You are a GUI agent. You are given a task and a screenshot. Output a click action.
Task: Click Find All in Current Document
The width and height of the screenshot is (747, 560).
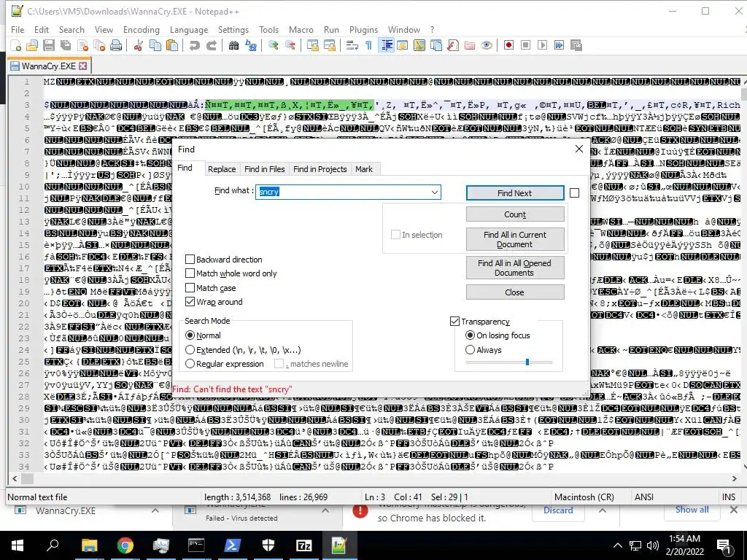point(515,239)
